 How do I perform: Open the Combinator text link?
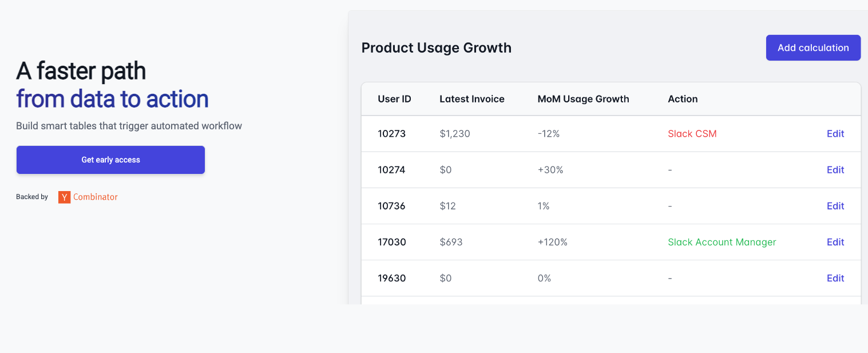(96, 197)
